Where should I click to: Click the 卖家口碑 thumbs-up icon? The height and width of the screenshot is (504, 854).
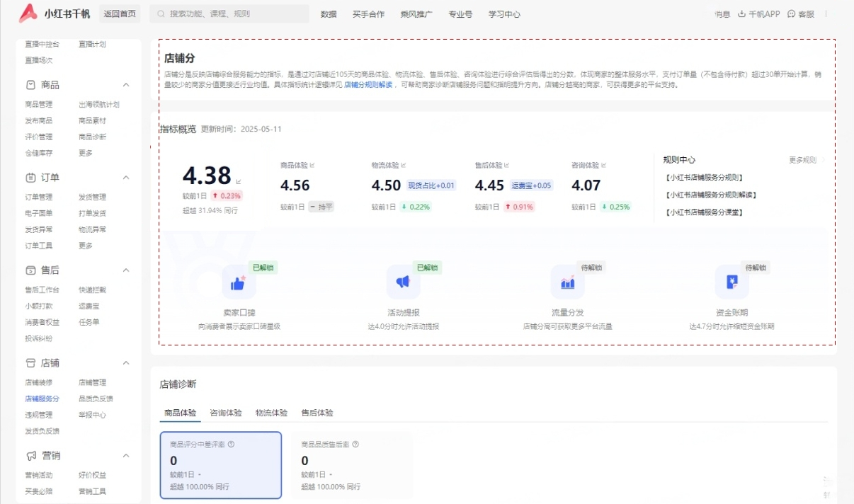pos(238,282)
